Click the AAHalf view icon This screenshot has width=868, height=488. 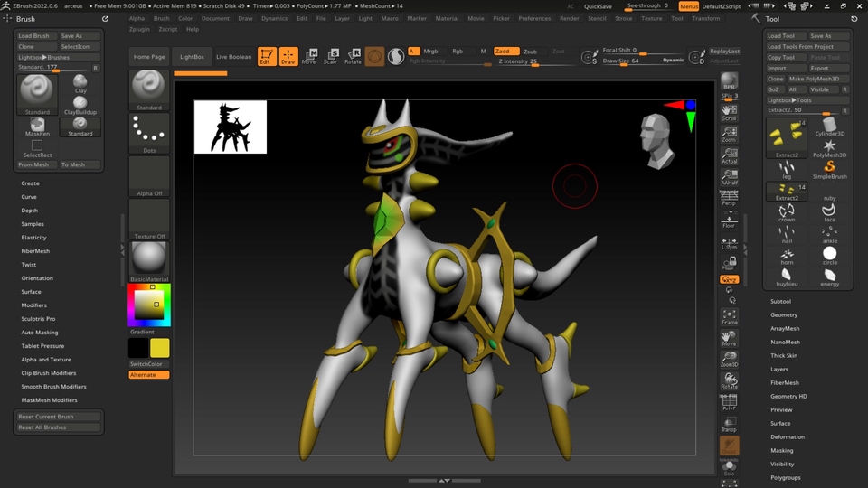(x=729, y=177)
